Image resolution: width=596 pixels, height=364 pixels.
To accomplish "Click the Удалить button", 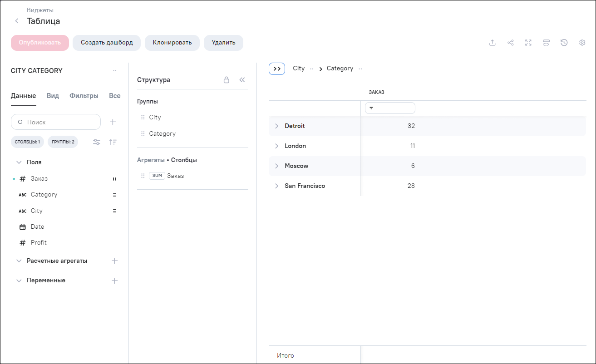I will coord(223,43).
